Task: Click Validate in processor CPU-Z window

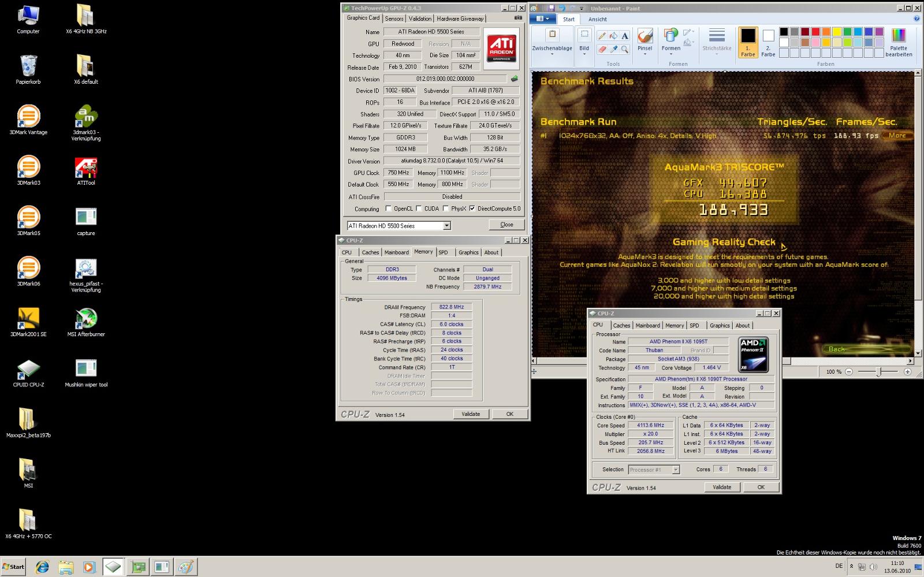Action: pyautogui.click(x=722, y=487)
